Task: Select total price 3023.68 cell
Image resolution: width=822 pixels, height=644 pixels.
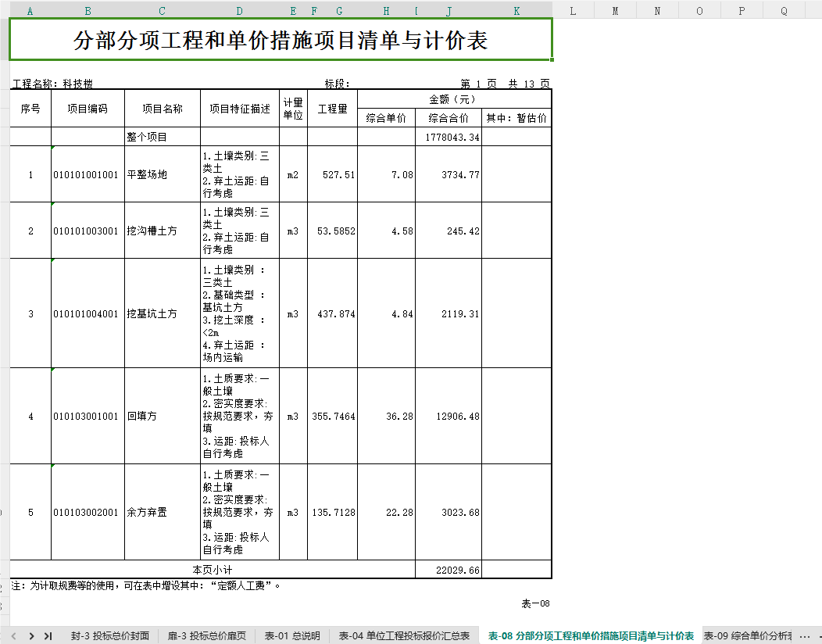Action: (449, 513)
